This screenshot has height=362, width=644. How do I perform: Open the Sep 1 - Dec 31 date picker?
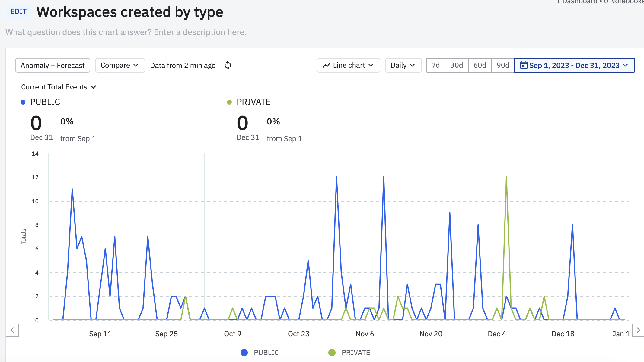point(574,65)
